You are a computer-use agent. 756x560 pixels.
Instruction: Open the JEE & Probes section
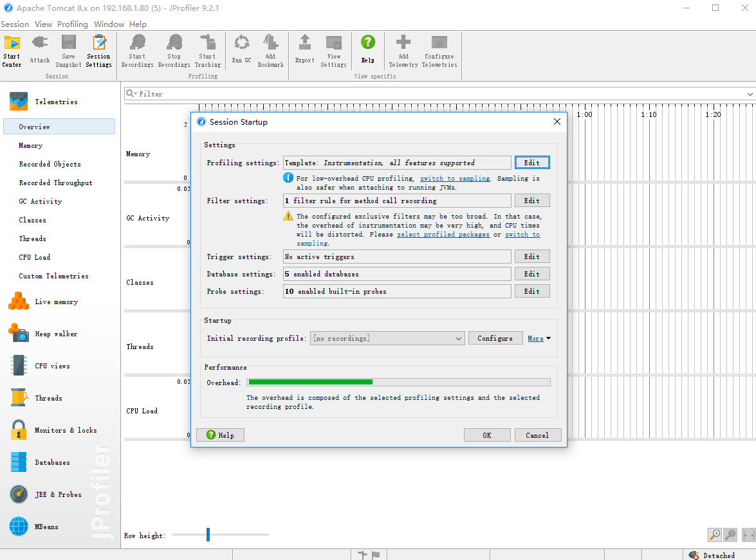tap(46, 494)
